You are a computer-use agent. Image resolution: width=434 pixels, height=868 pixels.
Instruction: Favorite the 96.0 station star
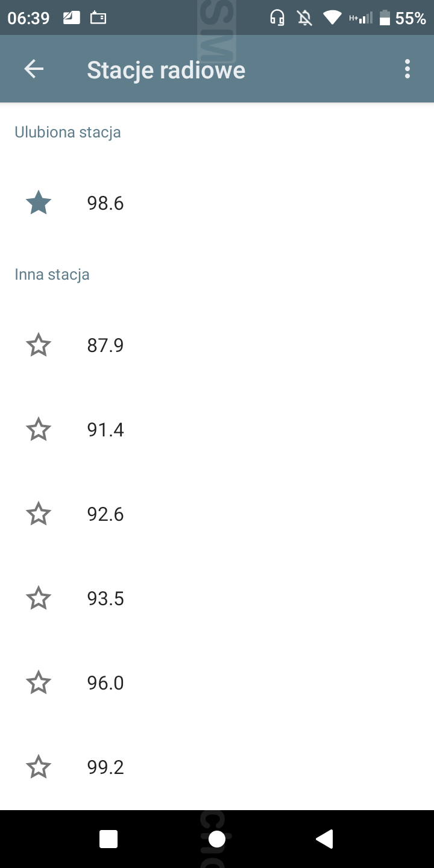pos(39,683)
